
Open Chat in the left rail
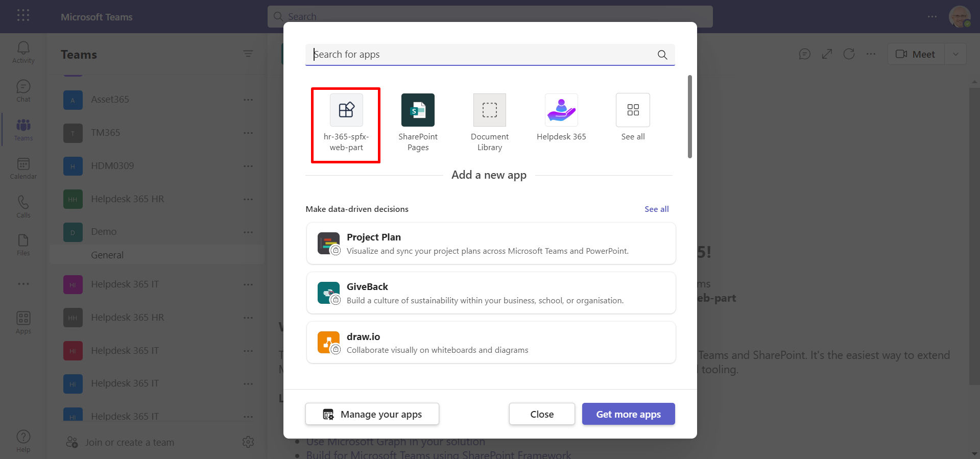(23, 91)
